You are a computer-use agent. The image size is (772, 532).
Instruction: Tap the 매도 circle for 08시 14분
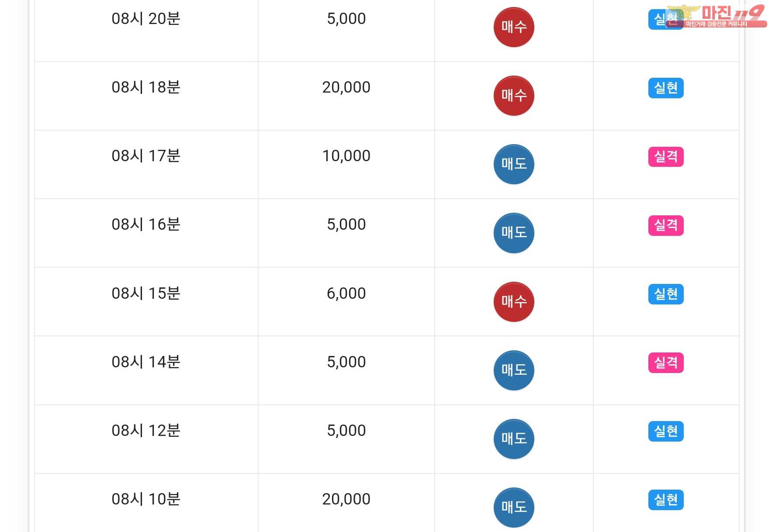[514, 370]
